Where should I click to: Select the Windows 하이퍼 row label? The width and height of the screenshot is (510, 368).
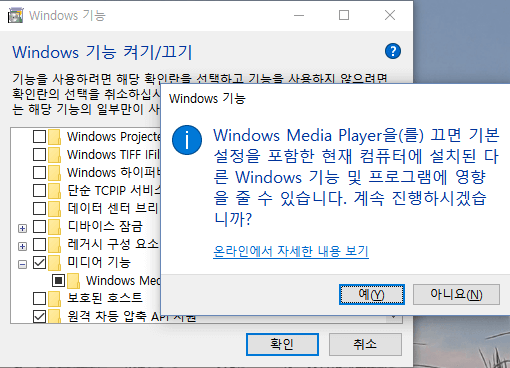tap(114, 173)
